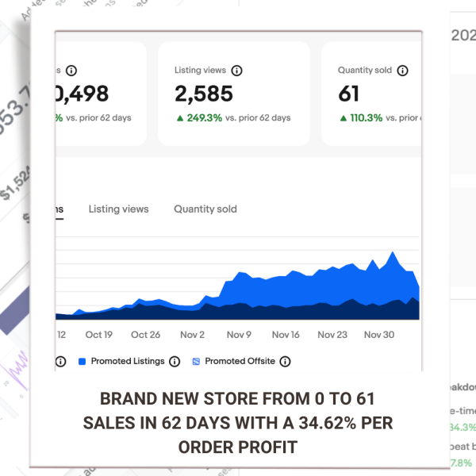
Task: Click the green up arrow beside 249.3%
Action: [180, 118]
